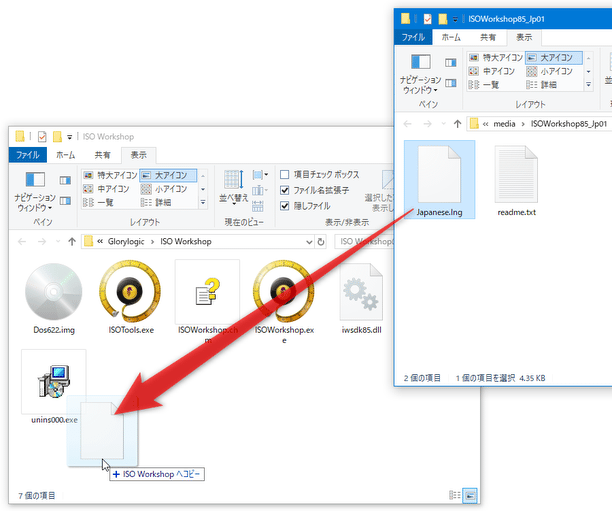
Task: Toggle the 隠しファイル checkbox
Action: [285, 204]
